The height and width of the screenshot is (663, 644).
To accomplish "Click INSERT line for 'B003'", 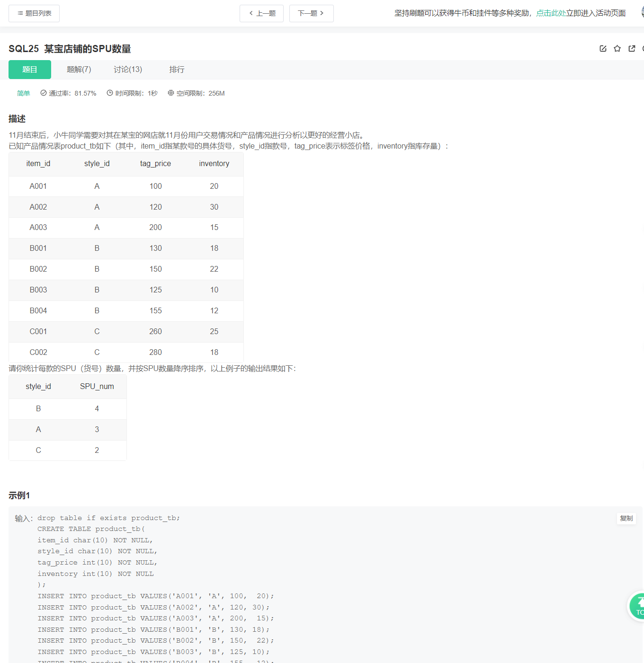I will 153,652.
